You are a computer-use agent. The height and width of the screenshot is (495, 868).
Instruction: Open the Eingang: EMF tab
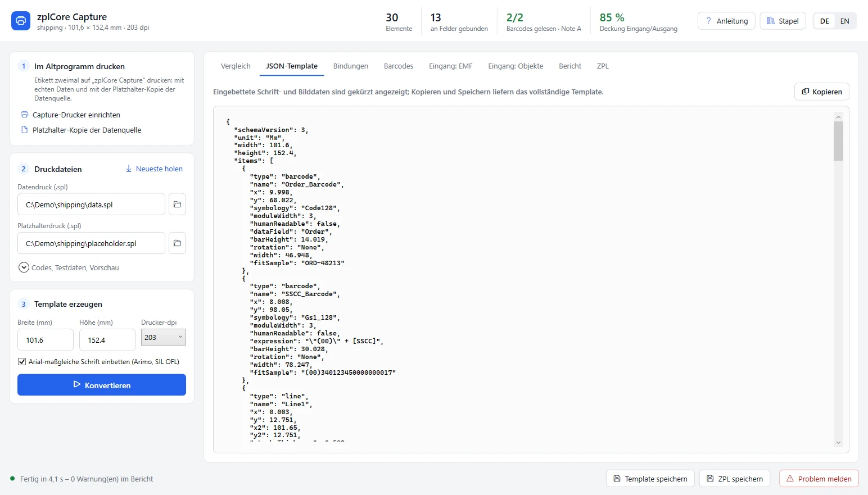451,66
